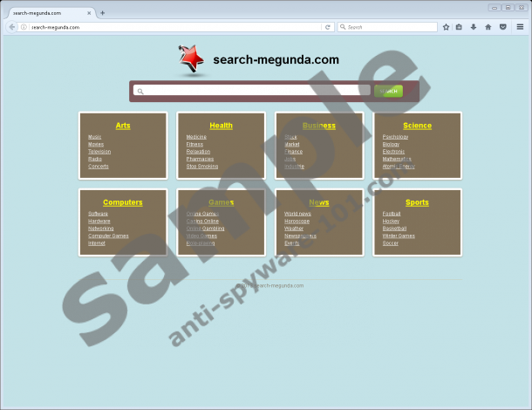Reload the page with the refresh icon
This screenshot has width=532, height=410.
[327, 27]
